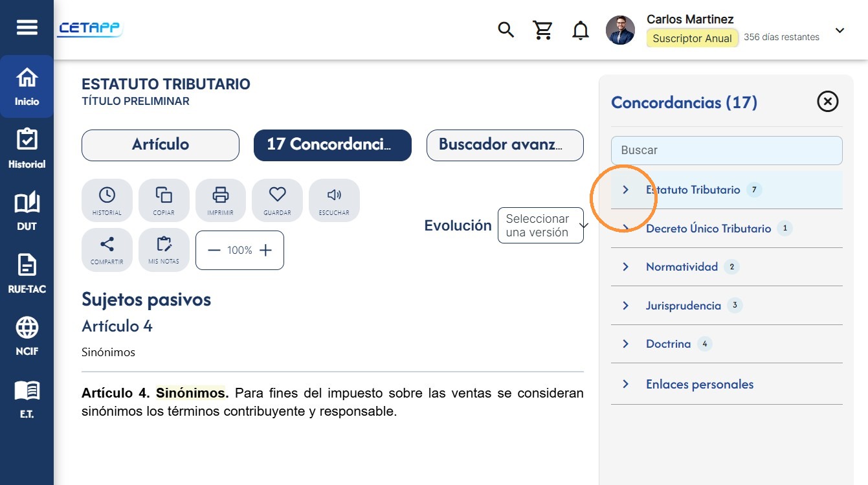
Task: Expand user account dropdown arrow
Action: pyautogui.click(x=840, y=30)
